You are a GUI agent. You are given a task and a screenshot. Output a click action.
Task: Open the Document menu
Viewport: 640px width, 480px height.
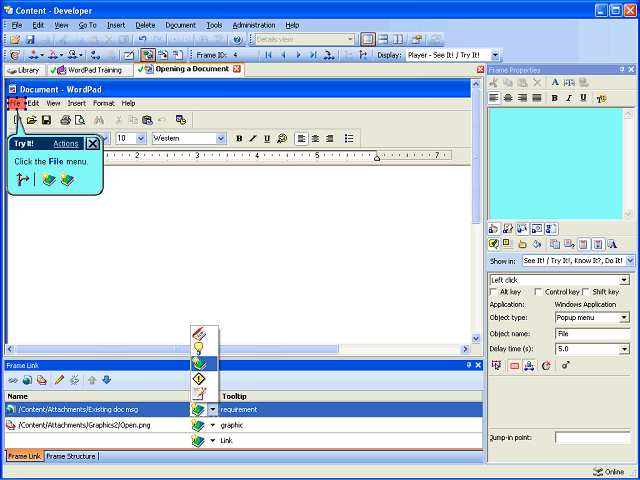click(x=180, y=25)
